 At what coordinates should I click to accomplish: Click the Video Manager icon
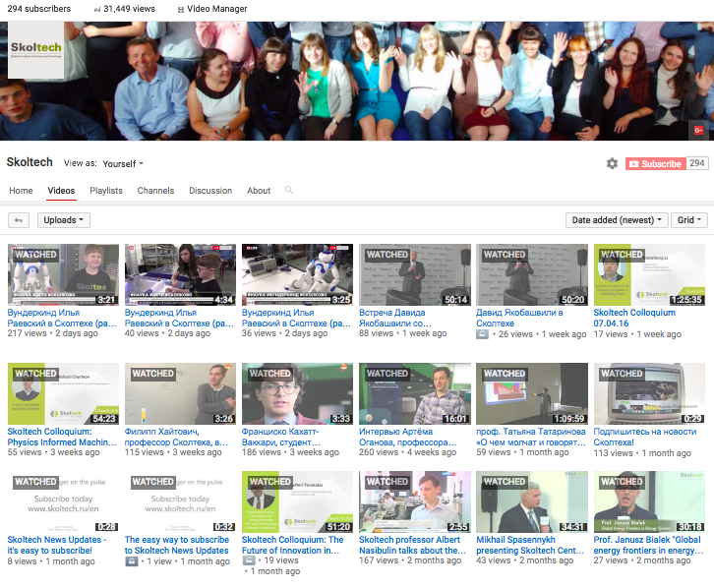click(x=181, y=10)
